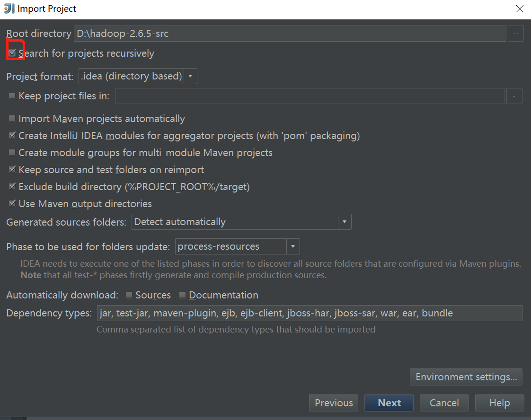Click Previous to go back

point(333,402)
